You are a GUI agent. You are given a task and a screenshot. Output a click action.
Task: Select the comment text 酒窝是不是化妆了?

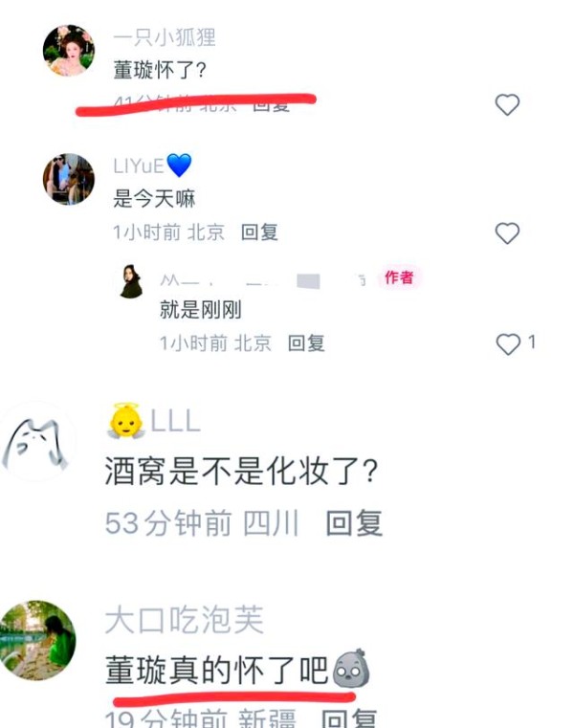(x=240, y=472)
